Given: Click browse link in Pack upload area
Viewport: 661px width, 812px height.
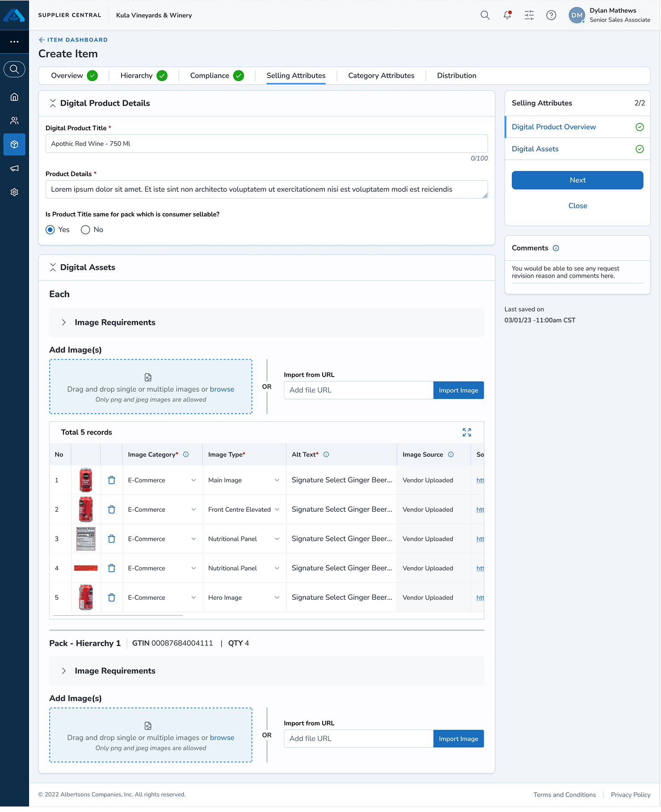Looking at the screenshot, I should click(x=222, y=738).
